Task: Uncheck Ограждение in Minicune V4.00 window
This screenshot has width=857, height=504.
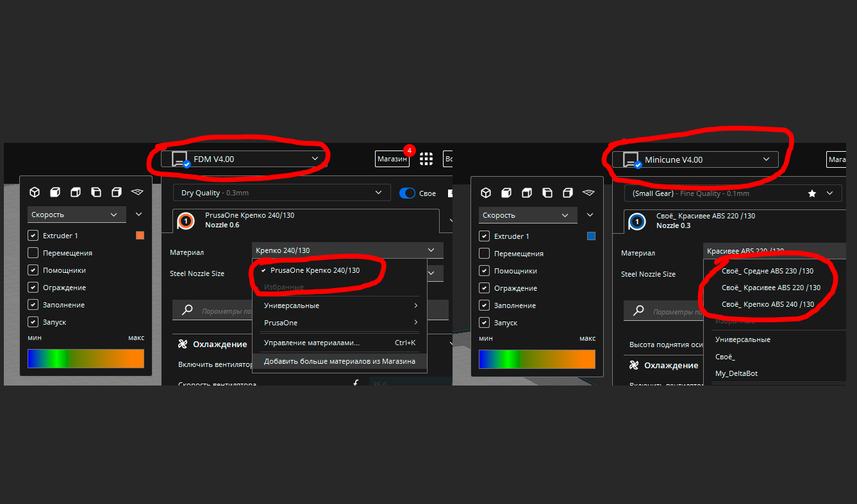Action: [485, 288]
